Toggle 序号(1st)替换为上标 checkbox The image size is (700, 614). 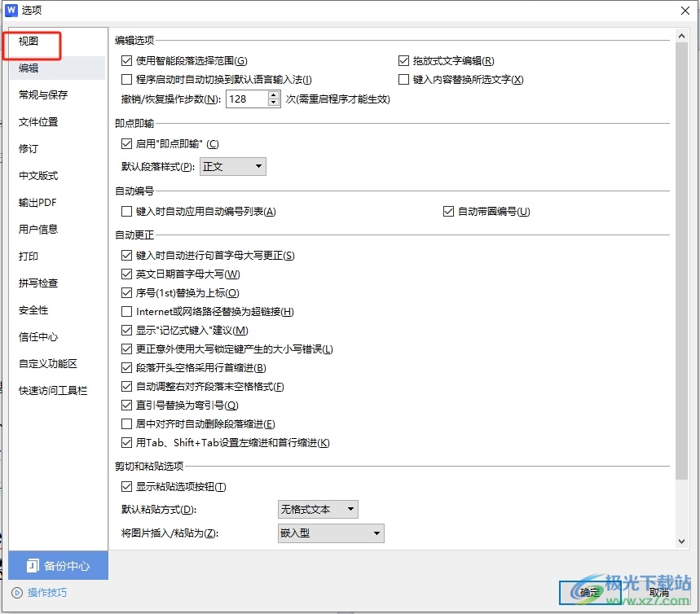(127, 292)
